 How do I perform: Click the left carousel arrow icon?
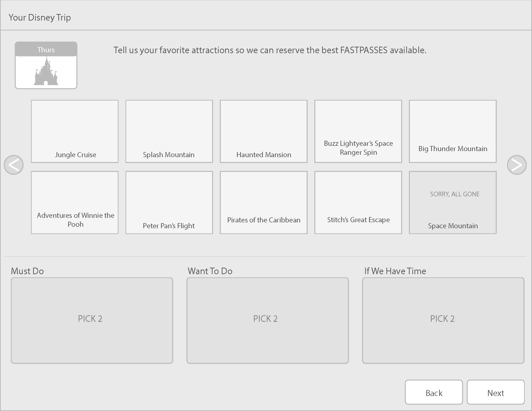coord(14,165)
